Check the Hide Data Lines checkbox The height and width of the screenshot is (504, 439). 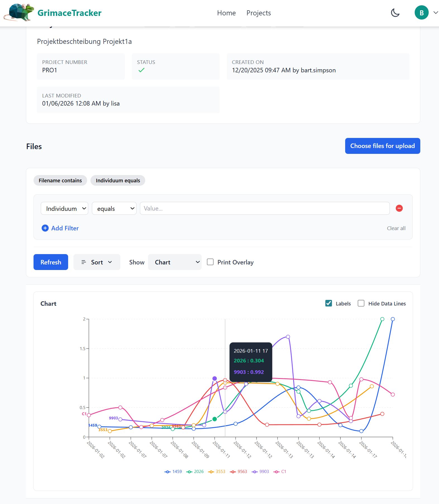[x=361, y=303]
